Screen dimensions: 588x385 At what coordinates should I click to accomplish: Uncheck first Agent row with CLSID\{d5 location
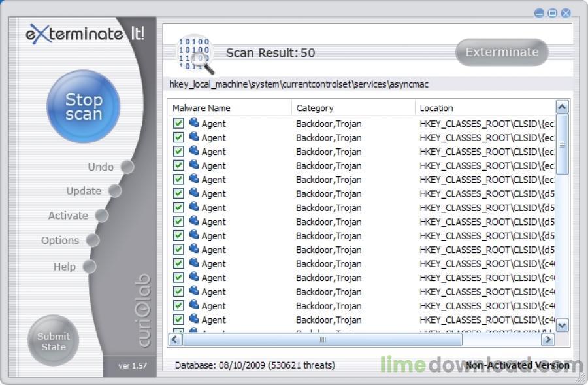pos(178,193)
